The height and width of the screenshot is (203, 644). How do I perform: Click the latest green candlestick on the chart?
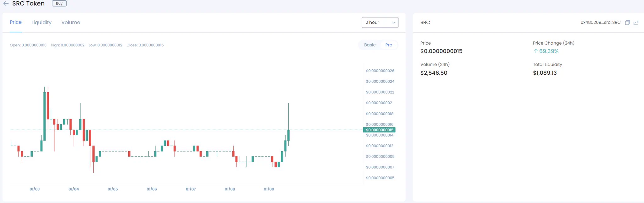click(288, 135)
